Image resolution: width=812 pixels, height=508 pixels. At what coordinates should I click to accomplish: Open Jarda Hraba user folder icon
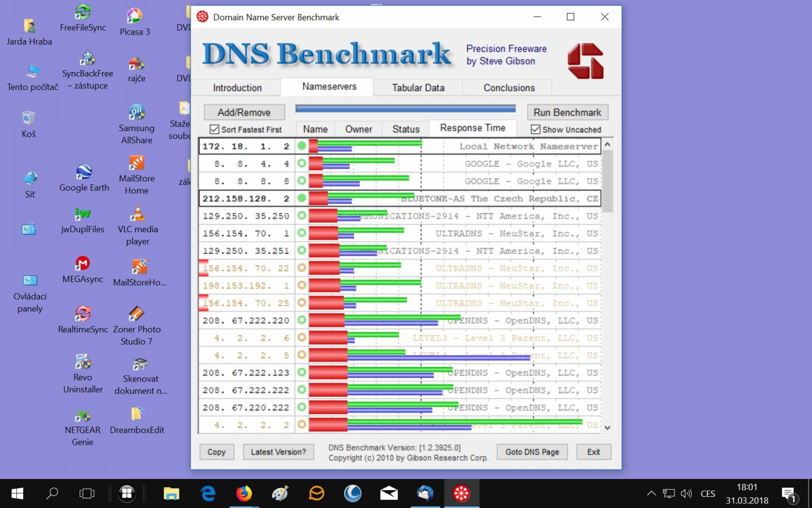[x=29, y=32]
